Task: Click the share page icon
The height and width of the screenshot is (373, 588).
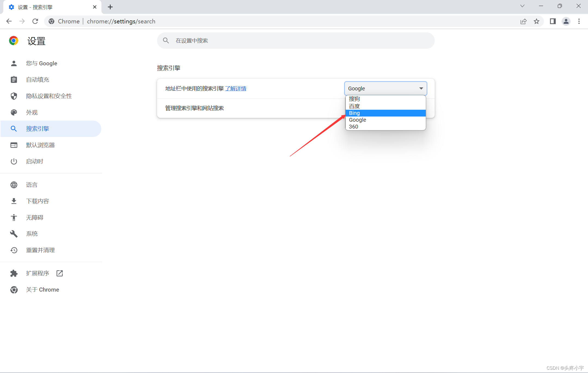Action: [x=523, y=21]
